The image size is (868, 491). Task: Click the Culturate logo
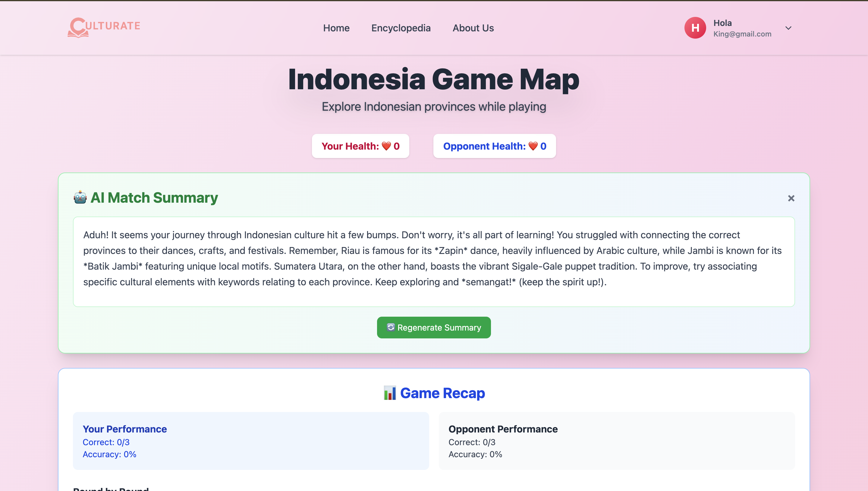(x=104, y=27)
